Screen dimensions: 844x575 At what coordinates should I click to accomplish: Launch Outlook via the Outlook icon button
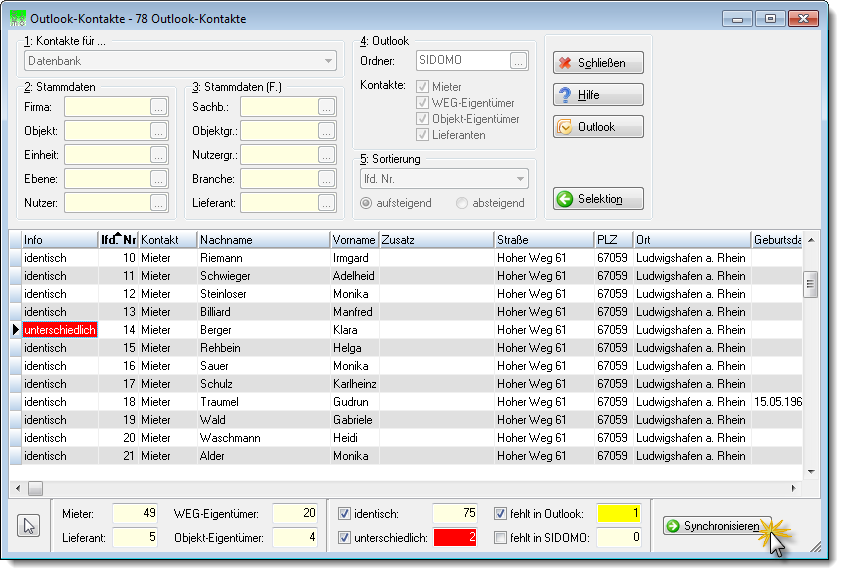(x=598, y=127)
